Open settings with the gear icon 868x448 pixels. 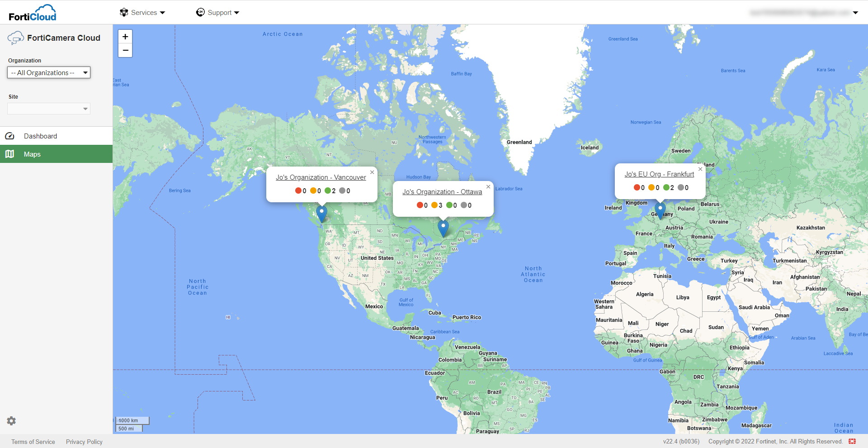11,421
